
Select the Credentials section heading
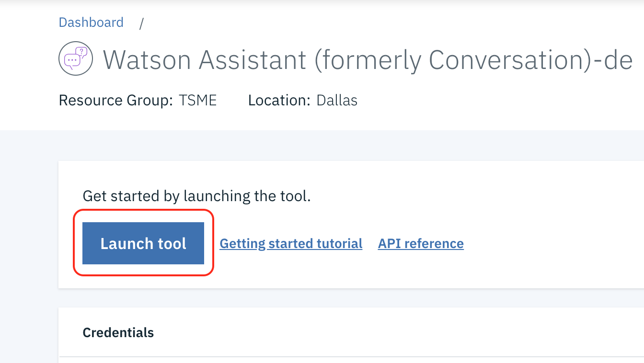click(x=118, y=332)
